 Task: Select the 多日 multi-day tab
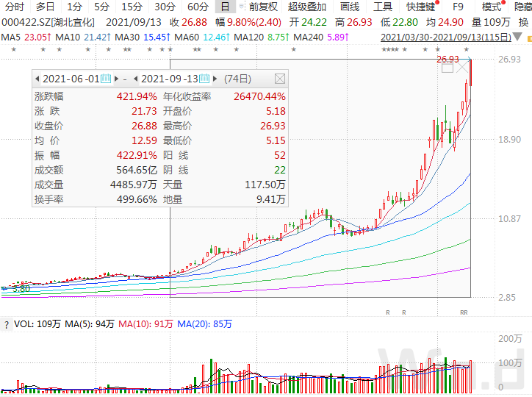pos(45,7)
